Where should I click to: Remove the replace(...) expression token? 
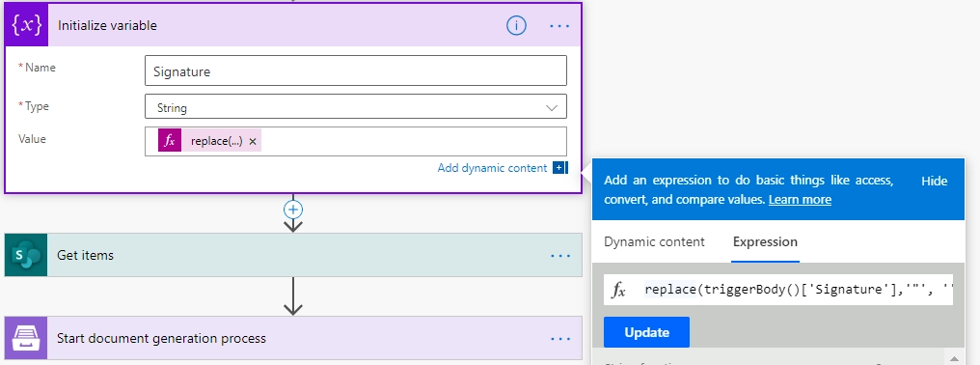point(253,142)
